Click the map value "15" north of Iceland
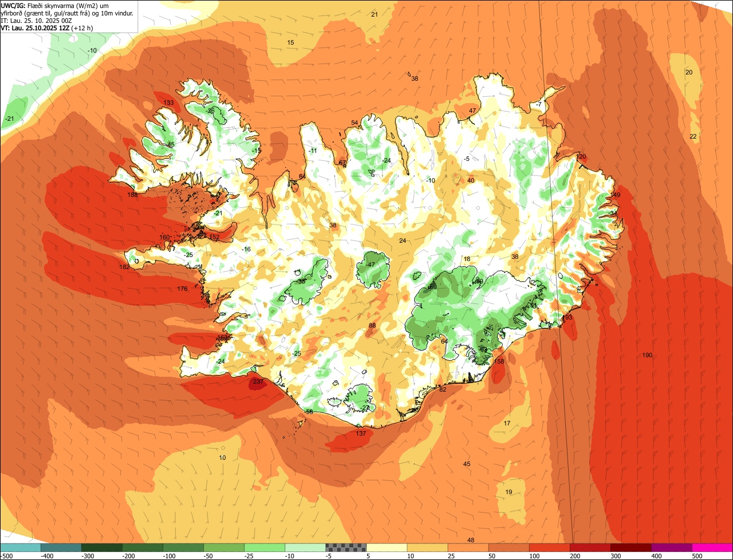The width and height of the screenshot is (733, 560). (x=290, y=43)
